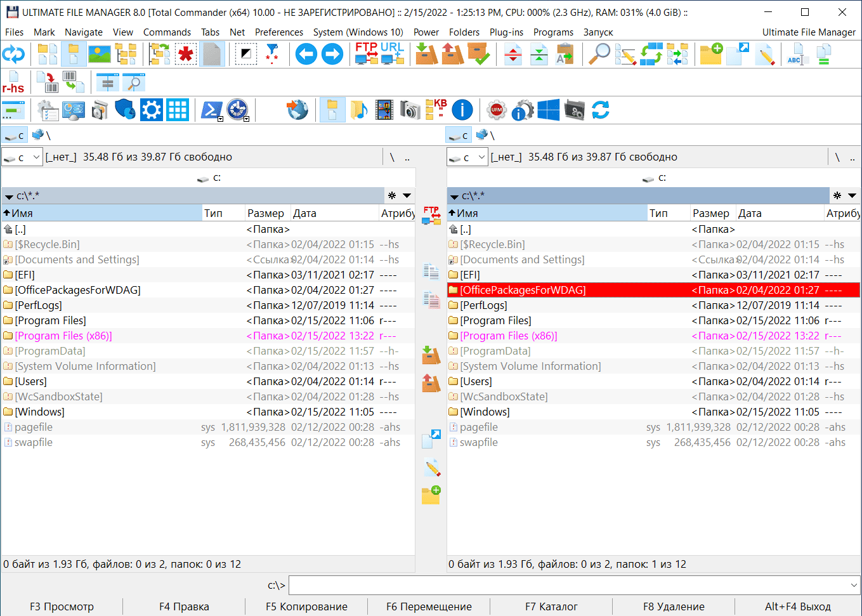Image resolution: width=862 pixels, height=616 pixels.
Task: Click into the c:\> command line field
Action: tap(575, 585)
